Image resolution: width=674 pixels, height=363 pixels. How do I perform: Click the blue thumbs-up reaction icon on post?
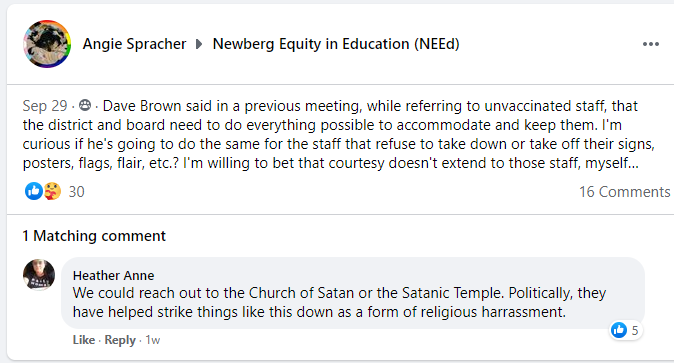pos(34,191)
